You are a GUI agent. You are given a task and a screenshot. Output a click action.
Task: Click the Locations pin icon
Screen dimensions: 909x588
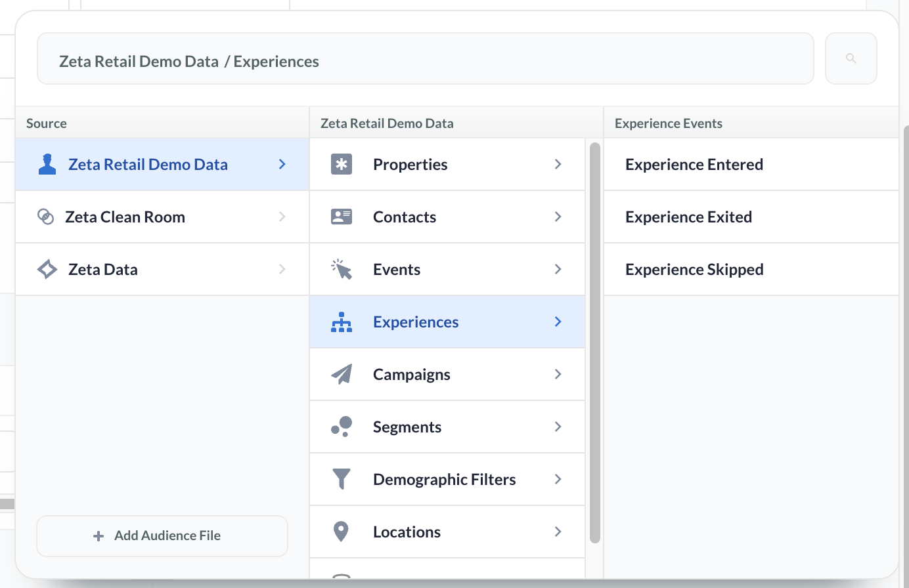(341, 532)
